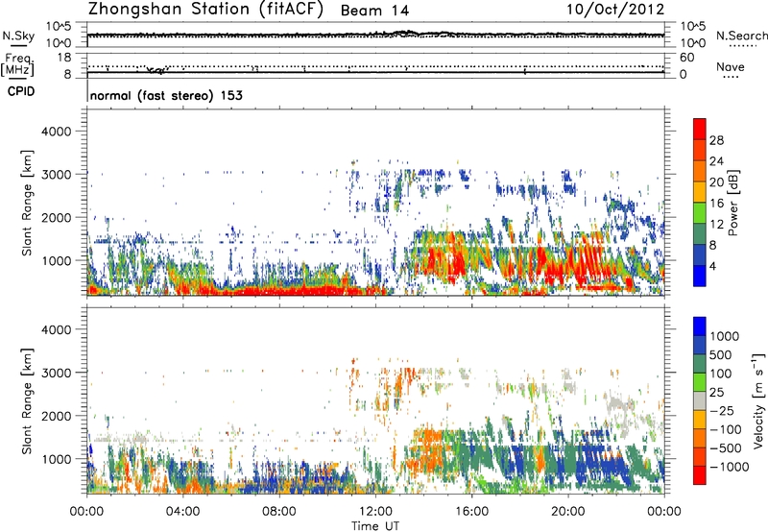The width and height of the screenshot is (768, 532).
Task: Click the sky noise trace bump near 13:00
Action: 405,33
